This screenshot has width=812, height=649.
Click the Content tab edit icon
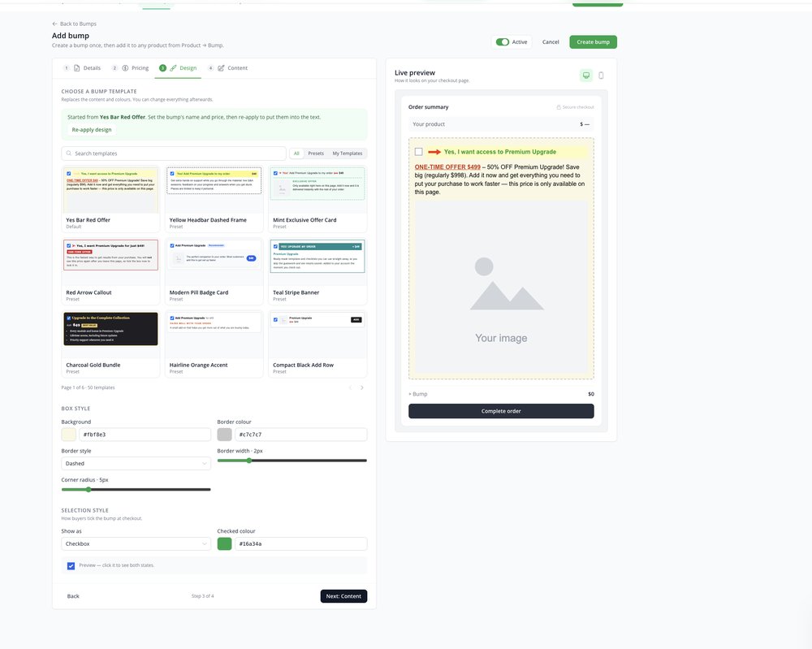[221, 68]
